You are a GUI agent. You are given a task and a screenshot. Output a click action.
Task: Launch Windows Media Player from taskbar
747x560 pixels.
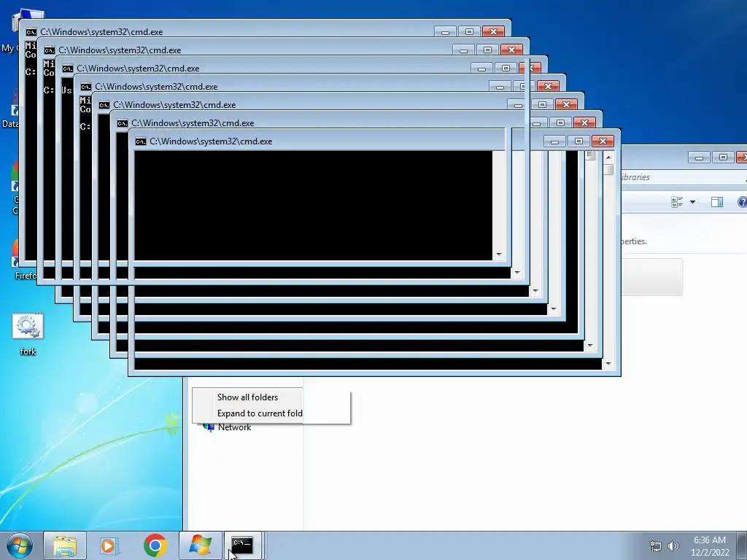pos(109,545)
